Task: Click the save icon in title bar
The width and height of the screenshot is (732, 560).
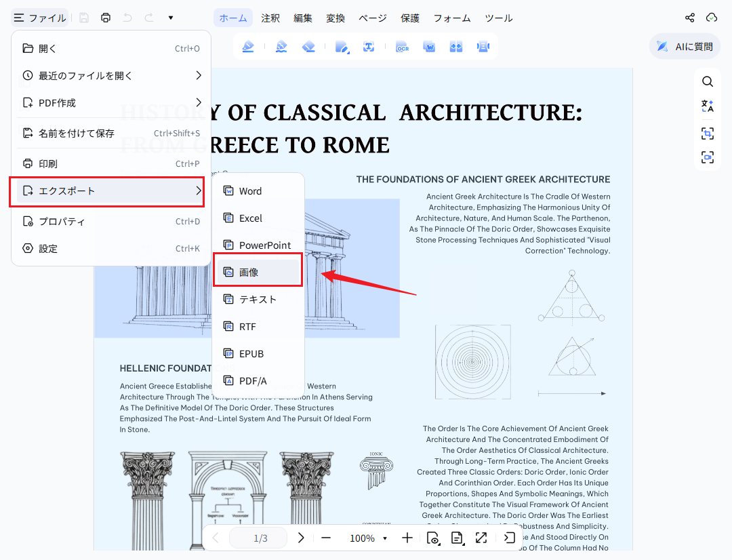Action: 84,18
